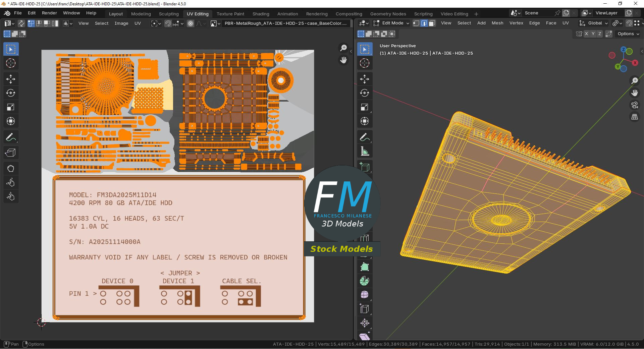Pick the Rotate tool in 3D viewport
This screenshot has height=349, width=644.
coord(365,93)
